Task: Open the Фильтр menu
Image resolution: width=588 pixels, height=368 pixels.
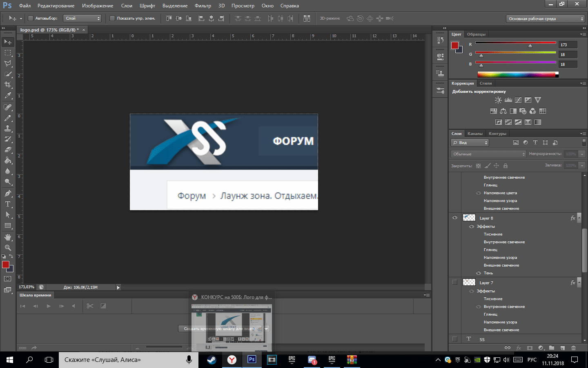Action: 203,6
